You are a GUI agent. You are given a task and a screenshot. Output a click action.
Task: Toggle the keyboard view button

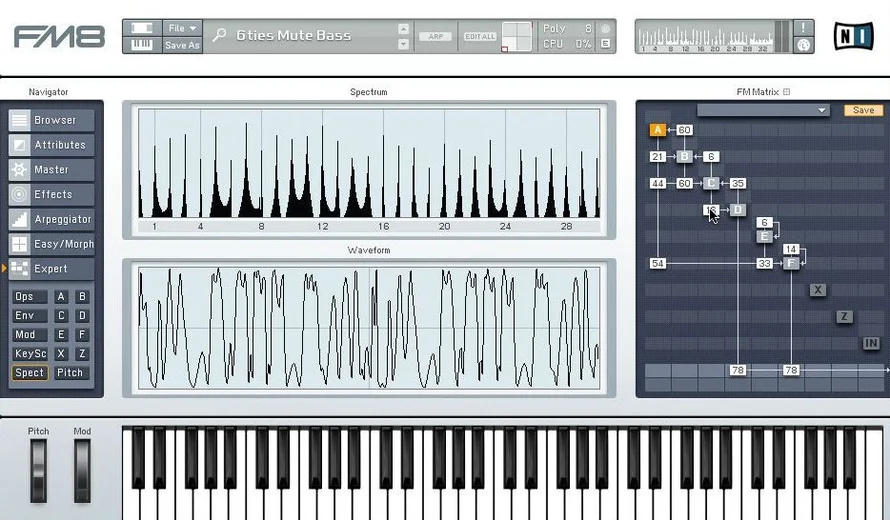(x=142, y=44)
